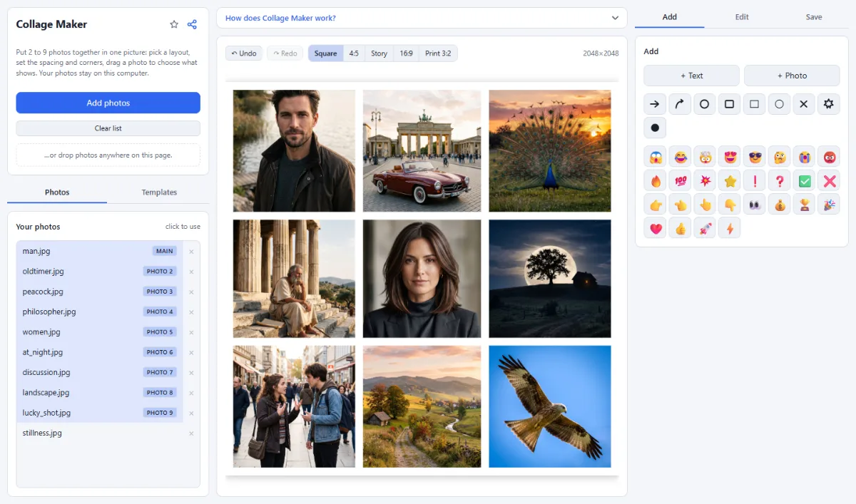
Task: Add a curved arrow shape
Action: (x=679, y=104)
